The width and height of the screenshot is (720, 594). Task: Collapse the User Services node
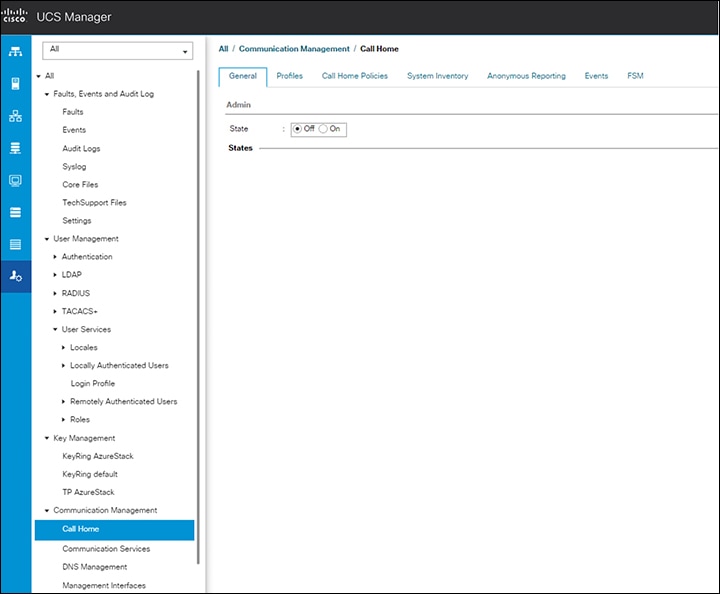55,330
